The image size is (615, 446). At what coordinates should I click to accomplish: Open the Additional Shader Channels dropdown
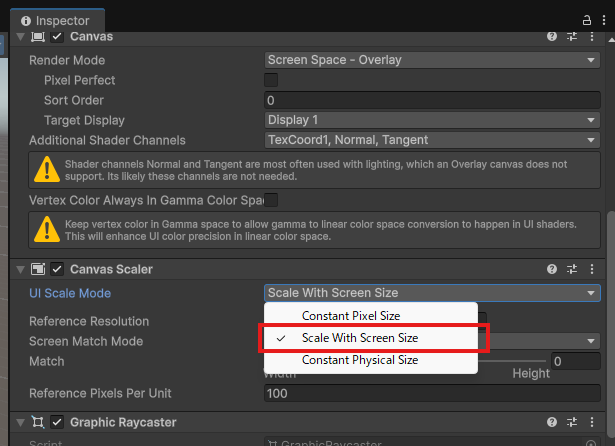(432, 140)
